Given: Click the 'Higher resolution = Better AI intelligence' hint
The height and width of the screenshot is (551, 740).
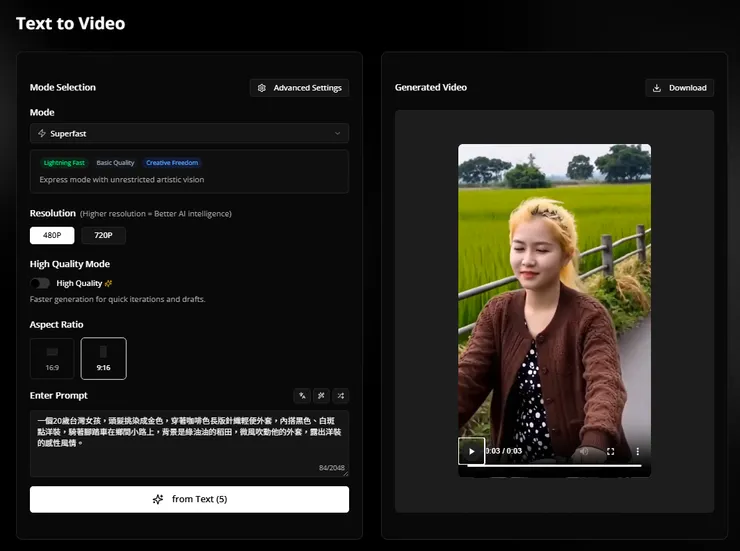Looking at the screenshot, I should (156, 214).
